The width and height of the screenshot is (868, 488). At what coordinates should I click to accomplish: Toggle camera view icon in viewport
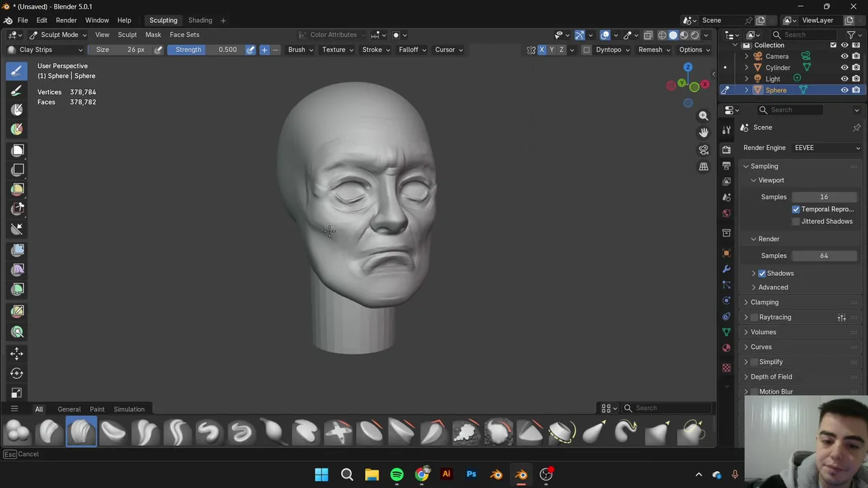(x=703, y=150)
